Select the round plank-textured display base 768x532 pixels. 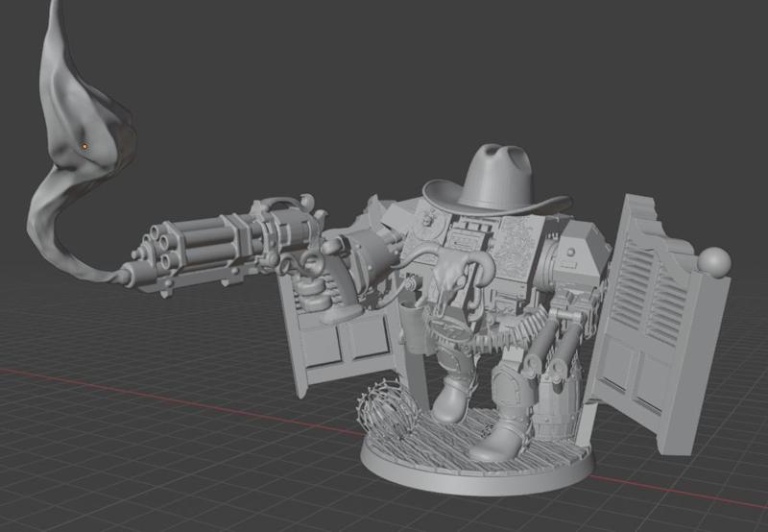[x=477, y=453]
